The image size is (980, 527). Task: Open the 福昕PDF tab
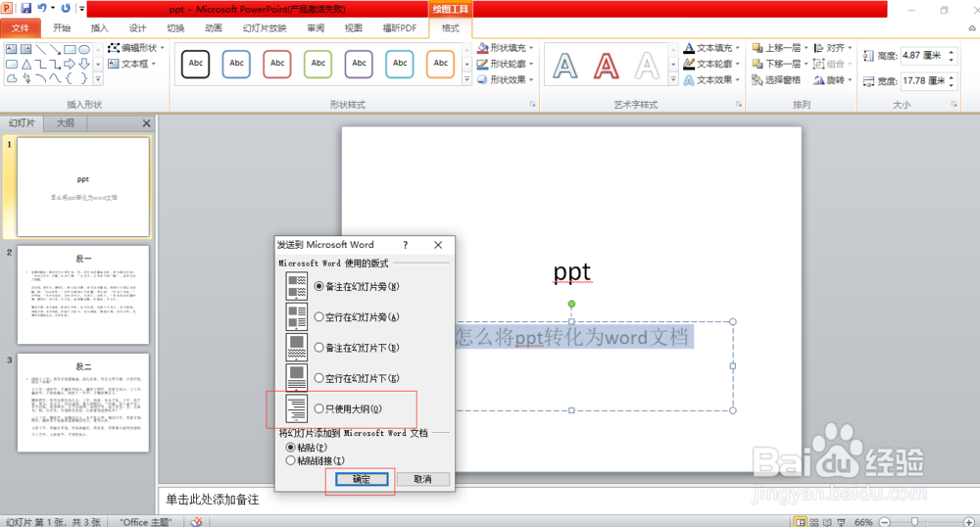click(x=400, y=28)
